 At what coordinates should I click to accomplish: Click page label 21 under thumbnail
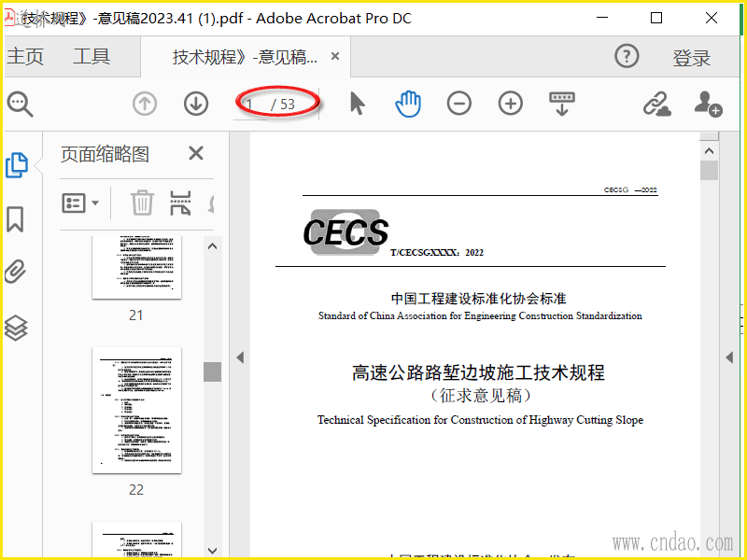(x=135, y=315)
